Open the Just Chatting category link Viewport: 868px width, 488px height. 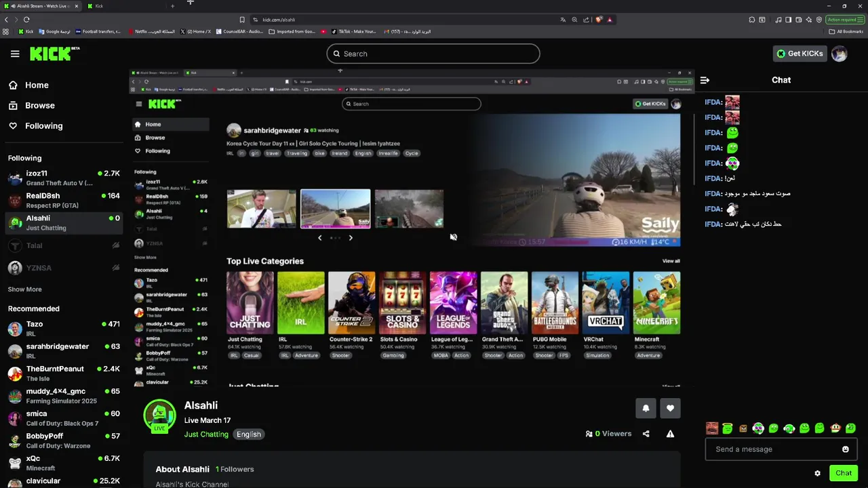click(206, 434)
